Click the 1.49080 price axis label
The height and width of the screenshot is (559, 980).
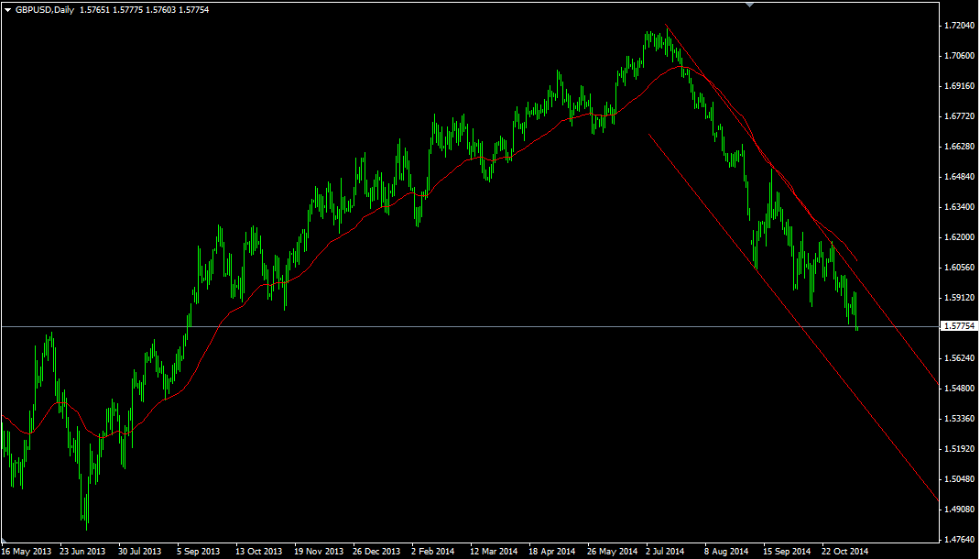959,509
